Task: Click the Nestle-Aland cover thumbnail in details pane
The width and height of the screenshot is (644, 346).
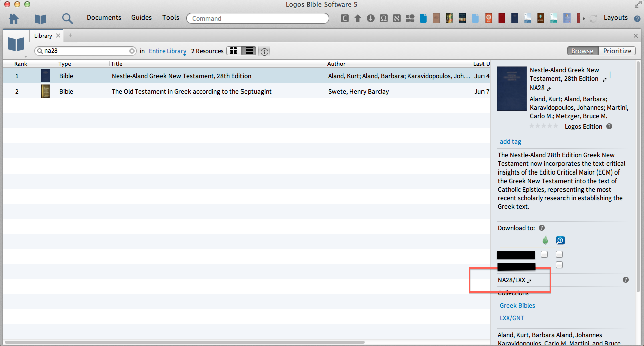Action: tap(512, 89)
